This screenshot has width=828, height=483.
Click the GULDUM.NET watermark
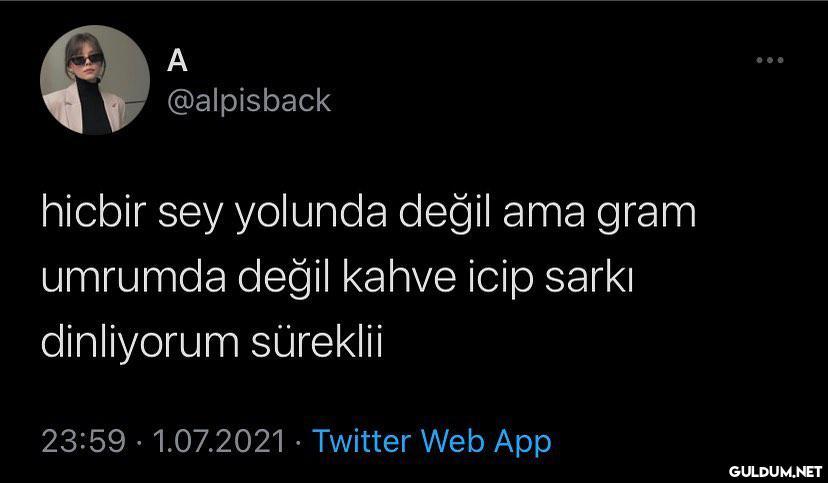point(775,471)
